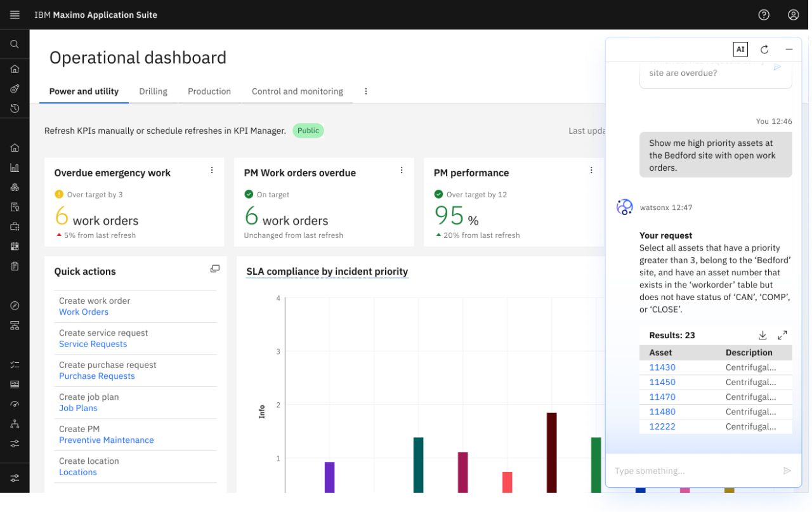The height and width of the screenshot is (512, 812).
Task: Open the calendar icon in sidebar
Action: point(15,246)
